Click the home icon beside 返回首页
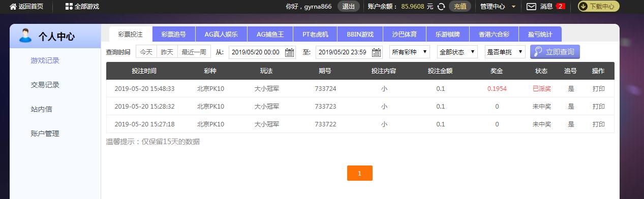644x199 pixels. [13, 7]
